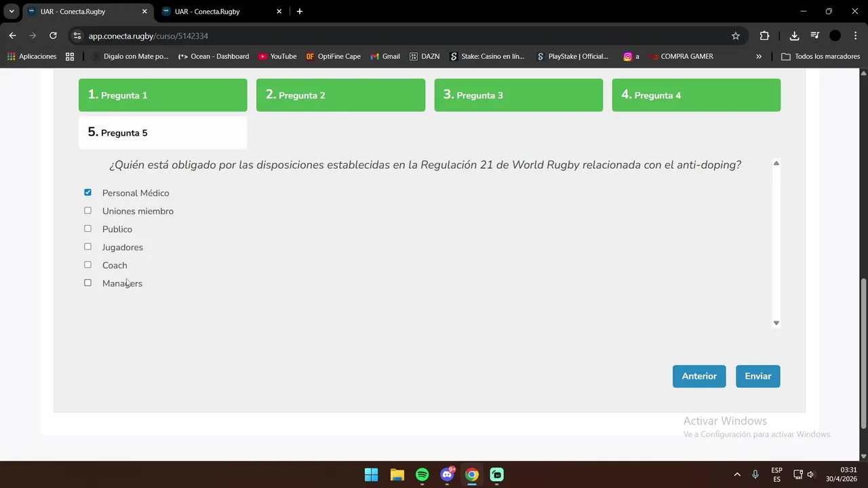Open OptiFine Cape bookmark
Image resolution: width=868 pixels, height=488 pixels.
pyautogui.click(x=334, y=56)
